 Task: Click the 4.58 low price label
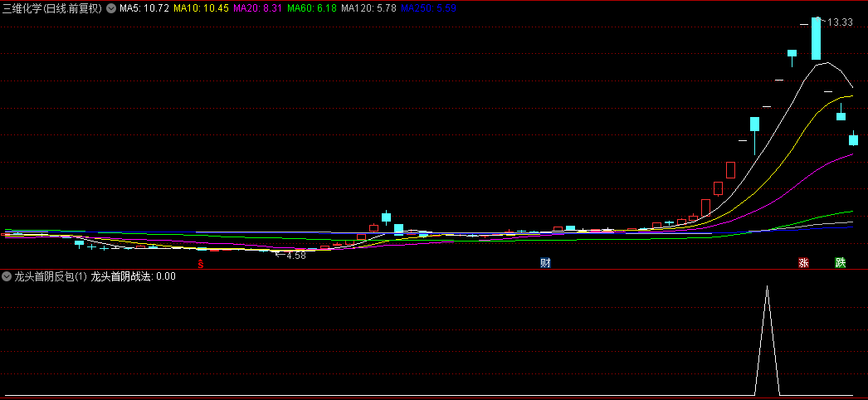pos(296,256)
